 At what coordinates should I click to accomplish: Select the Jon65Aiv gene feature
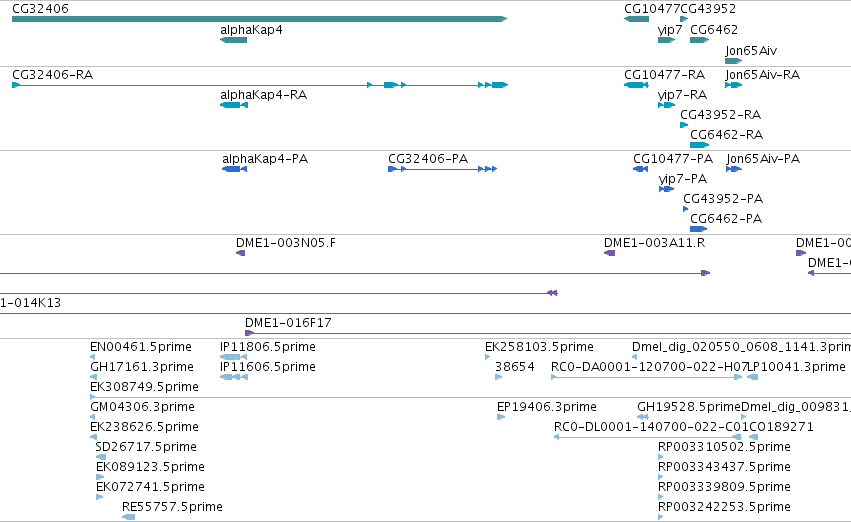coord(733,61)
